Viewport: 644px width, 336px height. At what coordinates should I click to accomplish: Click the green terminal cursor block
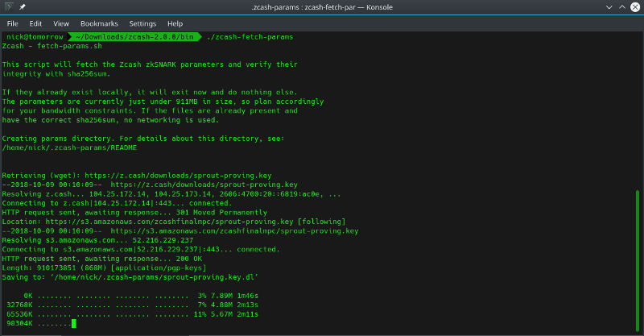click(73, 324)
